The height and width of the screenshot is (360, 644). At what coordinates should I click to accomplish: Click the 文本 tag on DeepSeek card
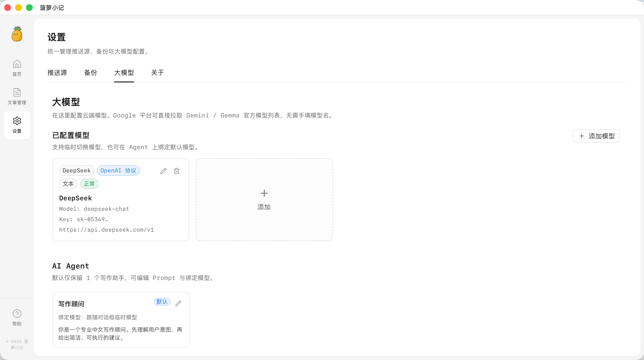point(68,184)
